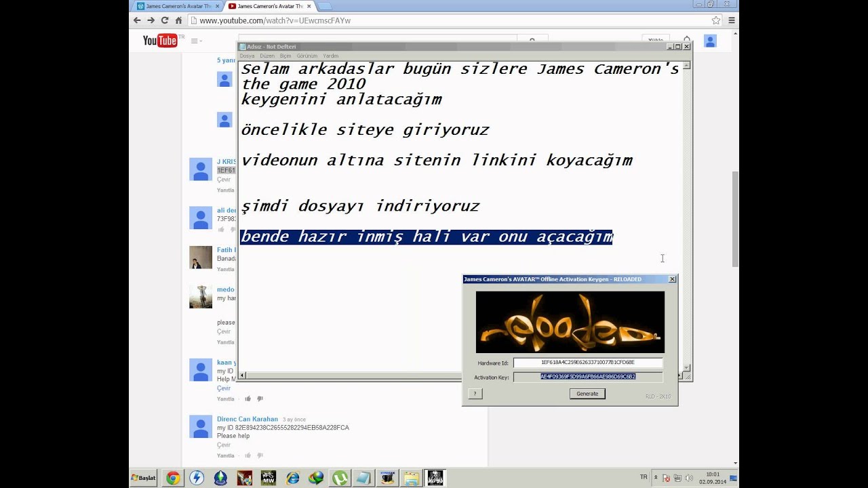Image resolution: width=868 pixels, height=488 pixels.
Task: Switch to Notepad taskbar icon
Action: click(363, 478)
